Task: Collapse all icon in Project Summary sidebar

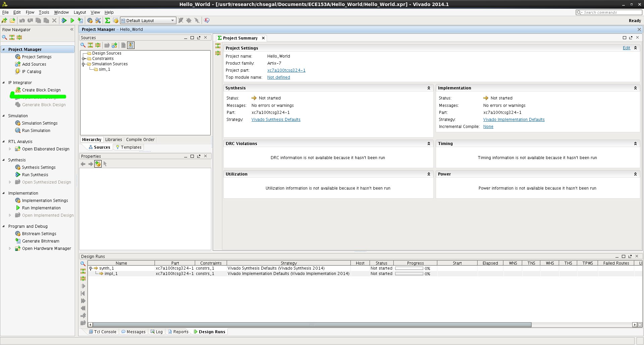Action: [x=218, y=46]
